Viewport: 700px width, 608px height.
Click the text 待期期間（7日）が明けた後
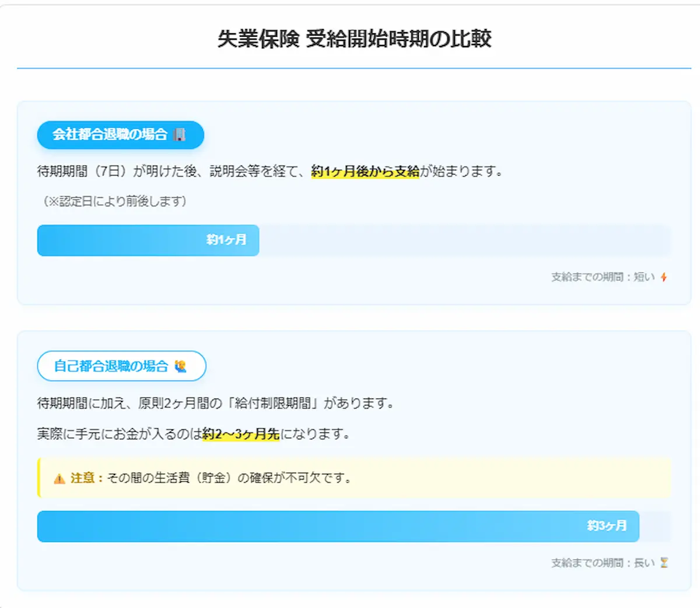(118, 172)
